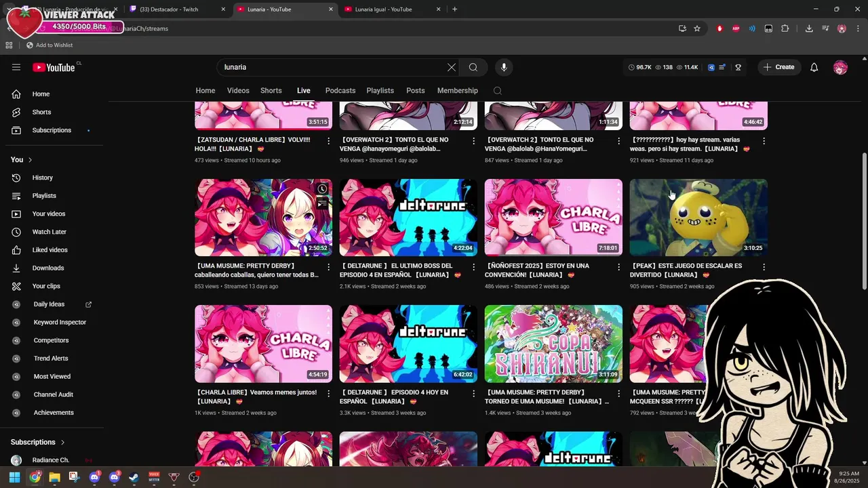Viewport: 868px width, 488px height.
Task: Install app via address bar icon
Action: pyautogui.click(x=682, y=28)
